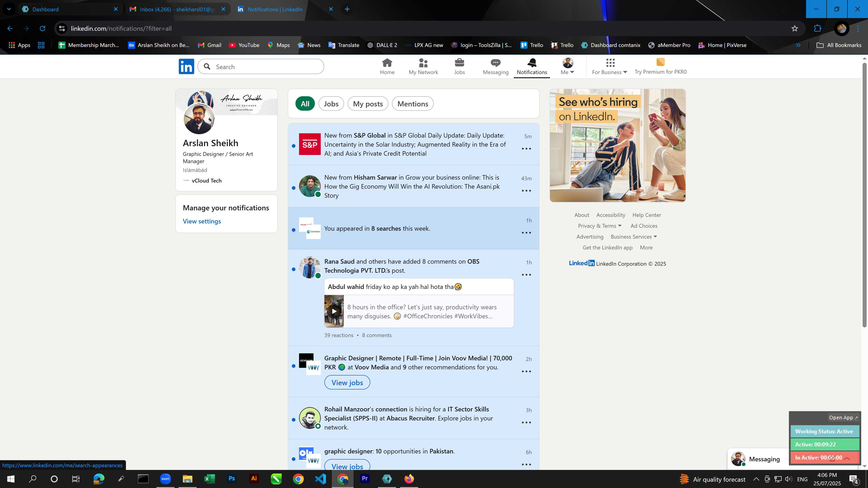Image resolution: width=868 pixels, height=488 pixels.
Task: Open a new browser tab
Action: click(x=347, y=9)
